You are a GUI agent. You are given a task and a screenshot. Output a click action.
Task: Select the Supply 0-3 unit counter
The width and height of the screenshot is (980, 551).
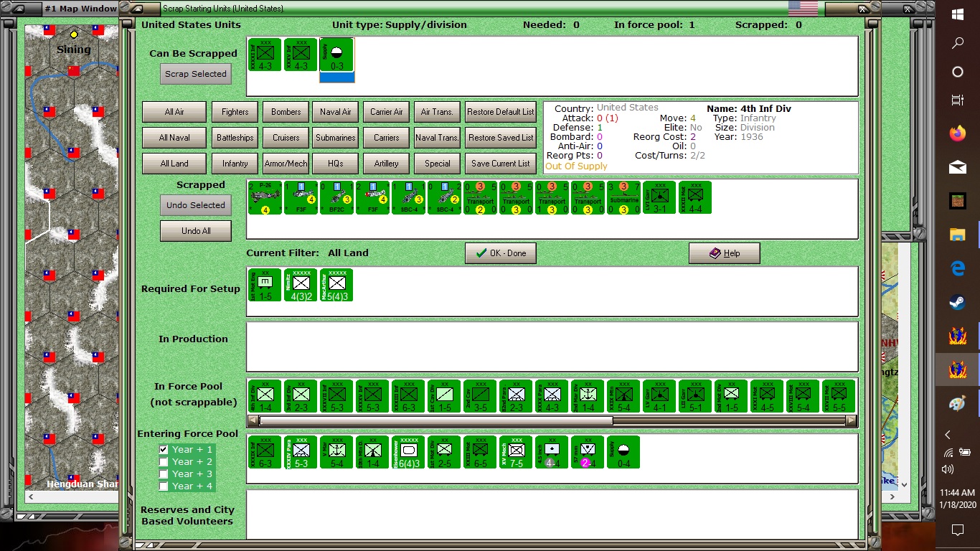(x=336, y=55)
